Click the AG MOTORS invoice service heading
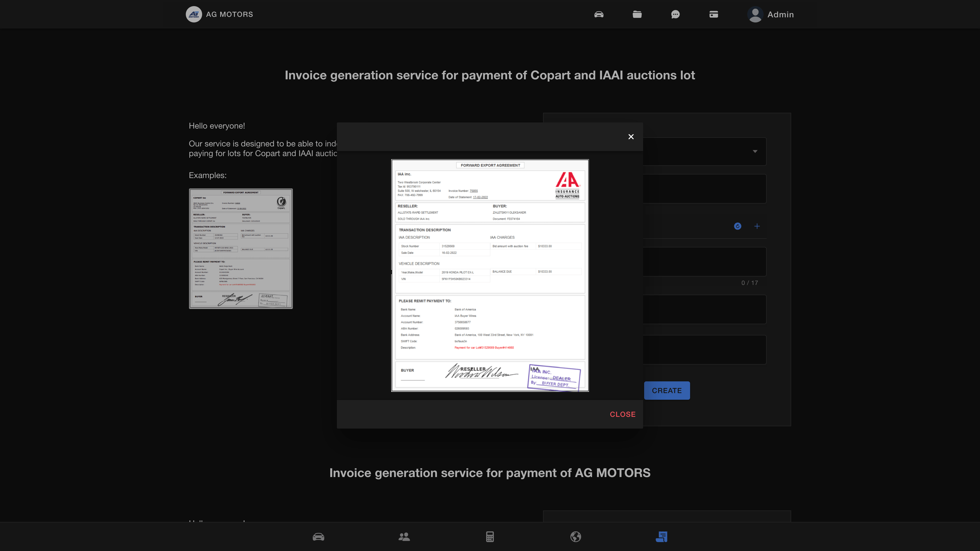 pyautogui.click(x=490, y=473)
